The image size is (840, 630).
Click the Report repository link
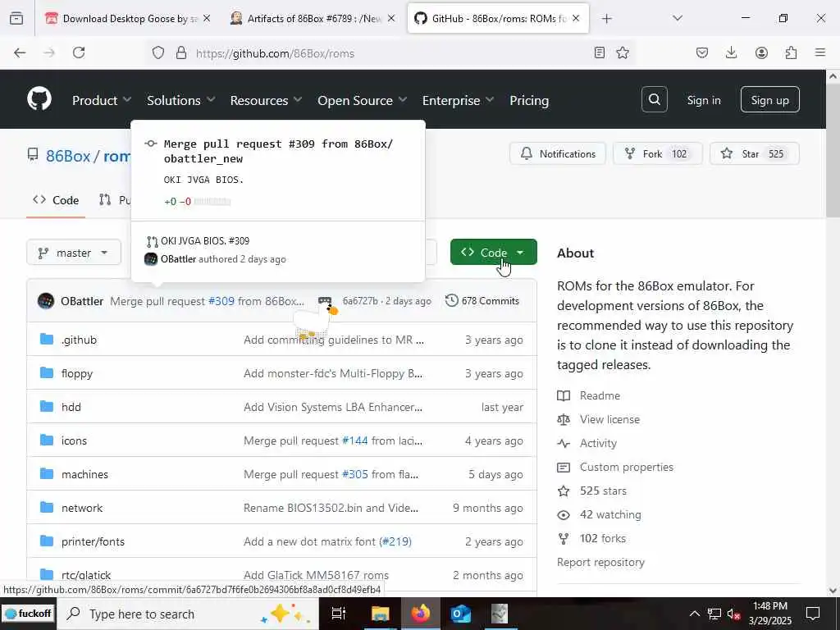600,562
